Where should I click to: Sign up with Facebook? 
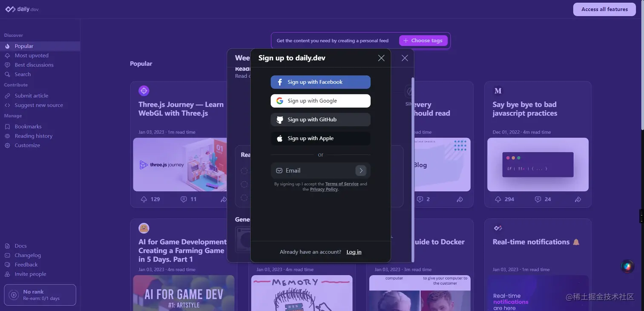[320, 82]
